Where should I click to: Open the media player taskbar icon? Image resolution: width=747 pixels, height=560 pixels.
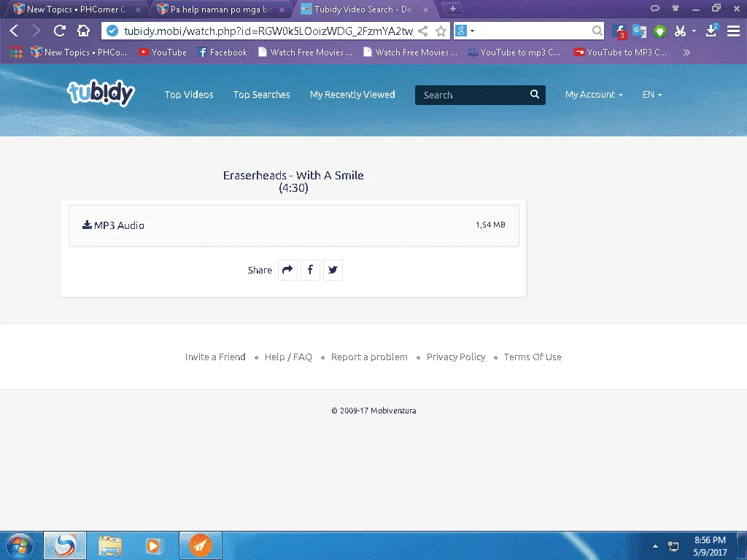coord(153,545)
